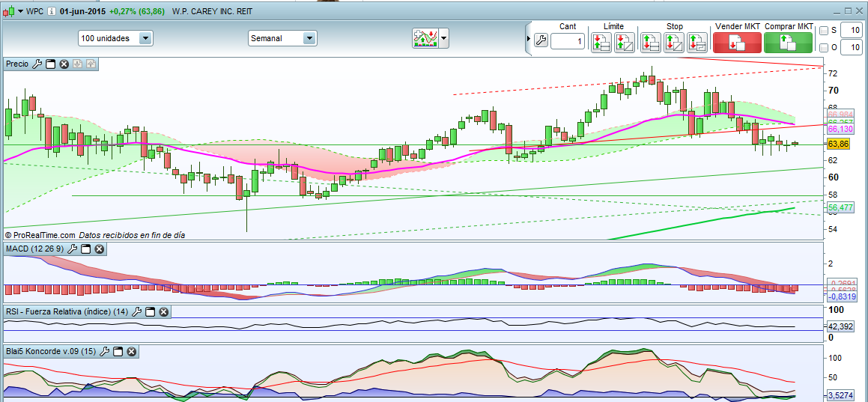
Task: Open the WPC info icon
Action: (50, 11)
